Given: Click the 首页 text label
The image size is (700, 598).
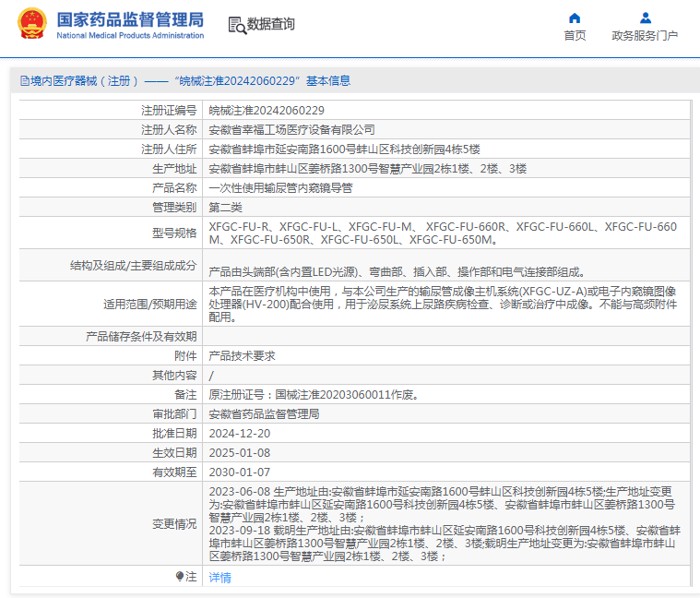Looking at the screenshot, I should tap(575, 36).
